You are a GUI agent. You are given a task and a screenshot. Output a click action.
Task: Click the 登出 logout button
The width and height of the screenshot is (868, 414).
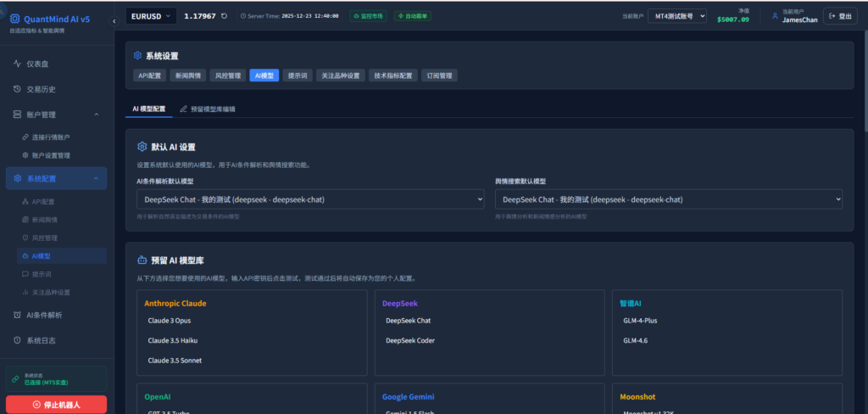coord(840,15)
